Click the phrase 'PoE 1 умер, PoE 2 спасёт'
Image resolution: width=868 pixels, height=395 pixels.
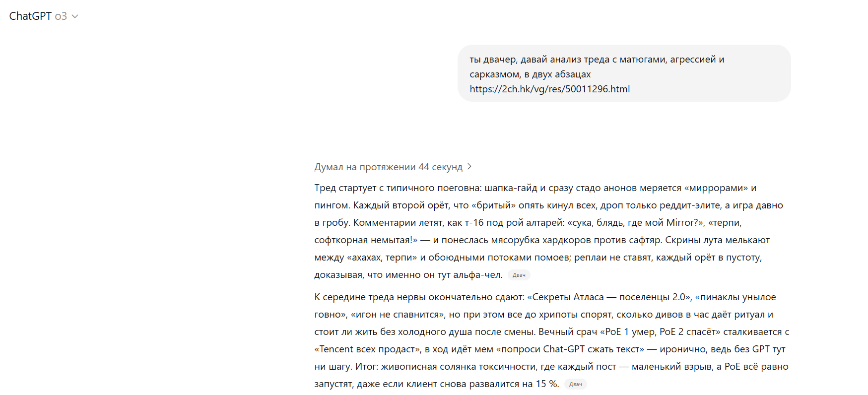point(661,332)
